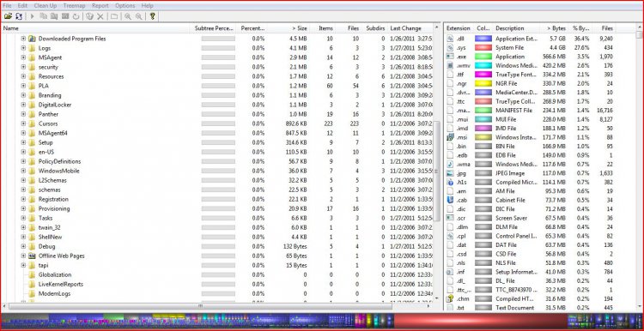Image resolution: width=644 pixels, height=331 pixels.
Task: Click the Offline Web Pages folder icon
Action: [32, 256]
